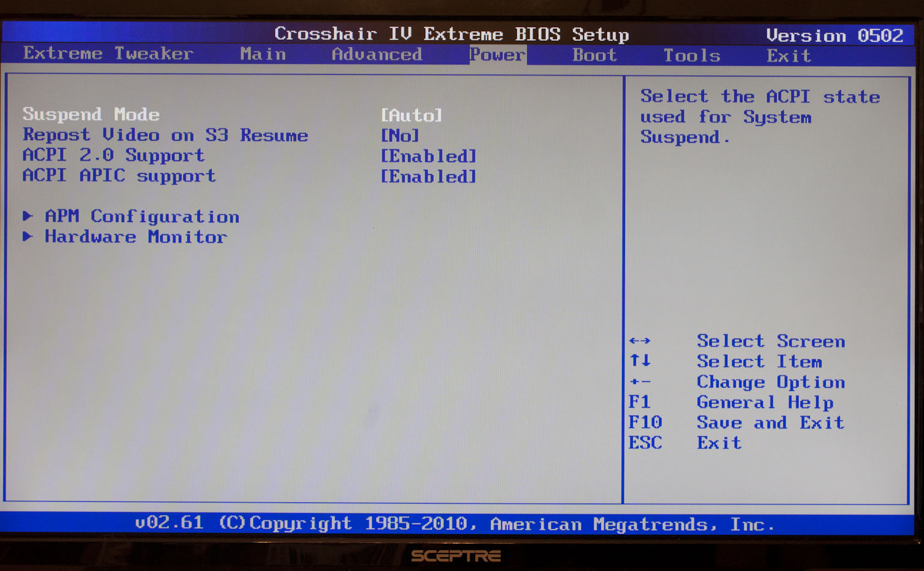Expand the APM Configuration arrow
This screenshot has height=571, width=924.
coord(28,215)
